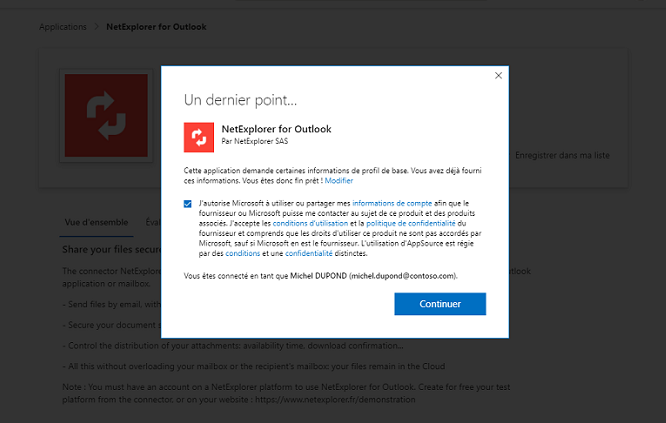This screenshot has height=423, width=666.
Task: Open the "informations de compte" link
Action: [x=392, y=203]
